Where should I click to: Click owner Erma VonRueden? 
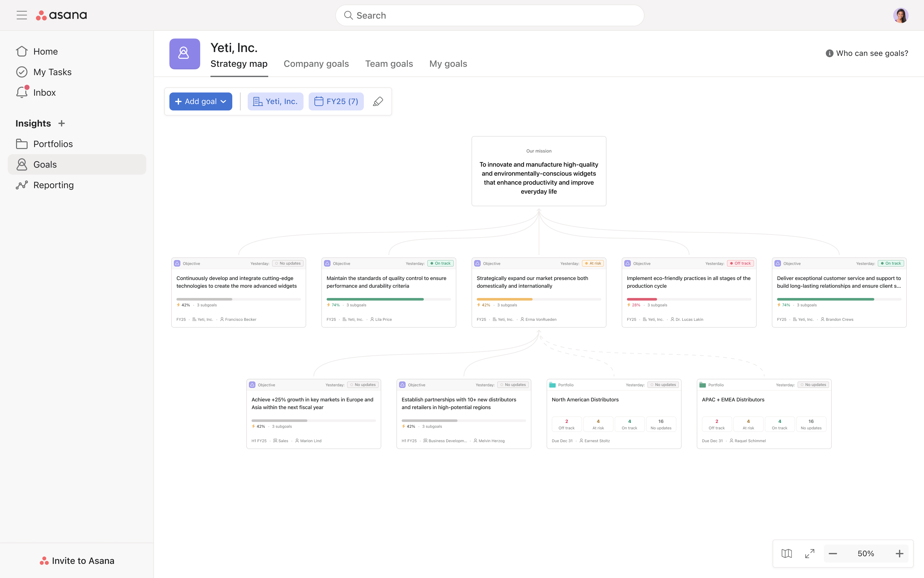538,320
